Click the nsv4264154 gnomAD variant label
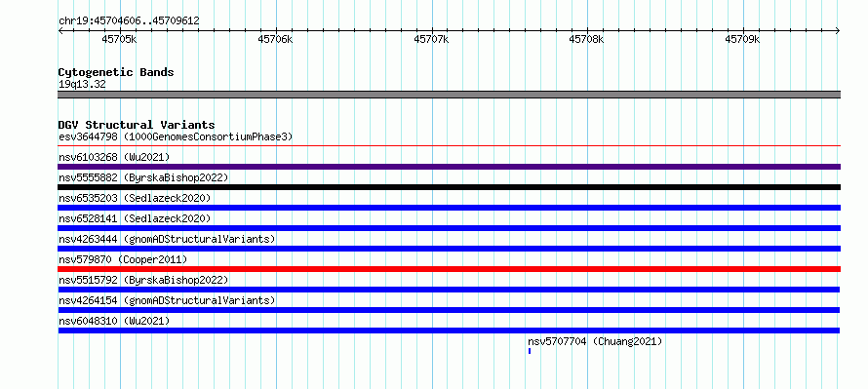868x389 pixels. (x=167, y=300)
